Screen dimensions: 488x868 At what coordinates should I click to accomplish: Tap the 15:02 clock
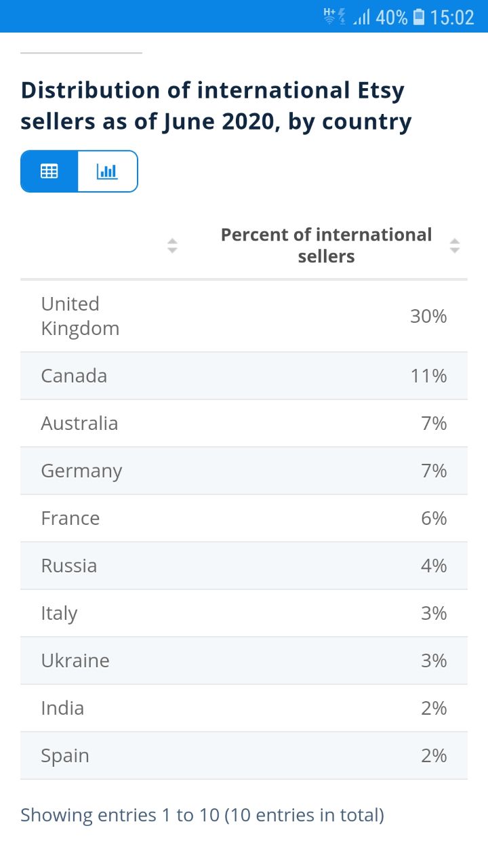(x=452, y=17)
